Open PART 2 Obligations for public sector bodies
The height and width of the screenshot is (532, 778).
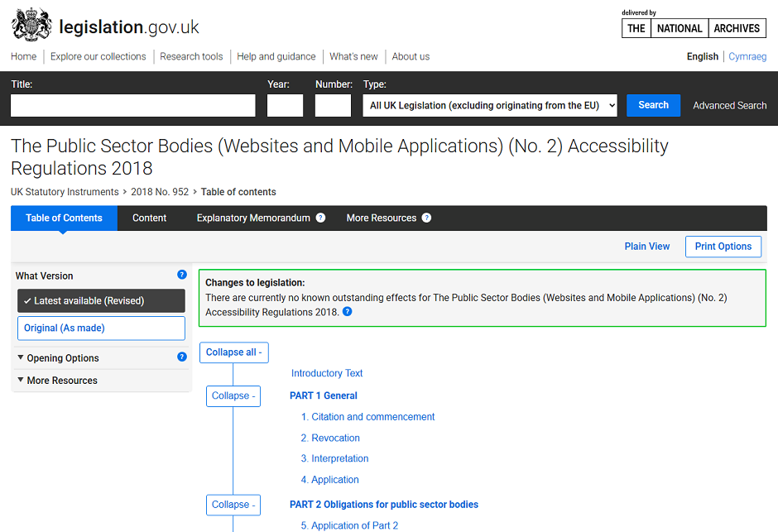tap(384, 505)
